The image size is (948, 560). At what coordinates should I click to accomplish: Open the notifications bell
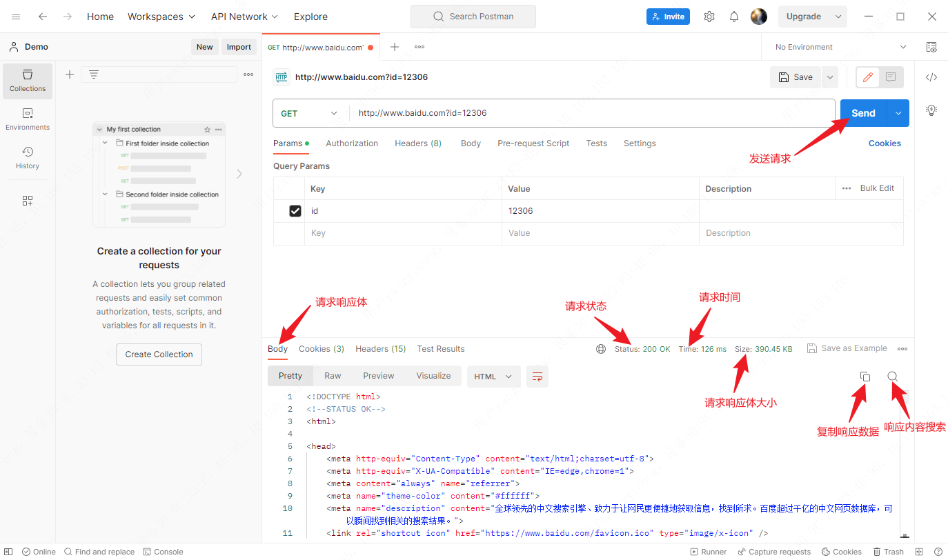pos(734,17)
